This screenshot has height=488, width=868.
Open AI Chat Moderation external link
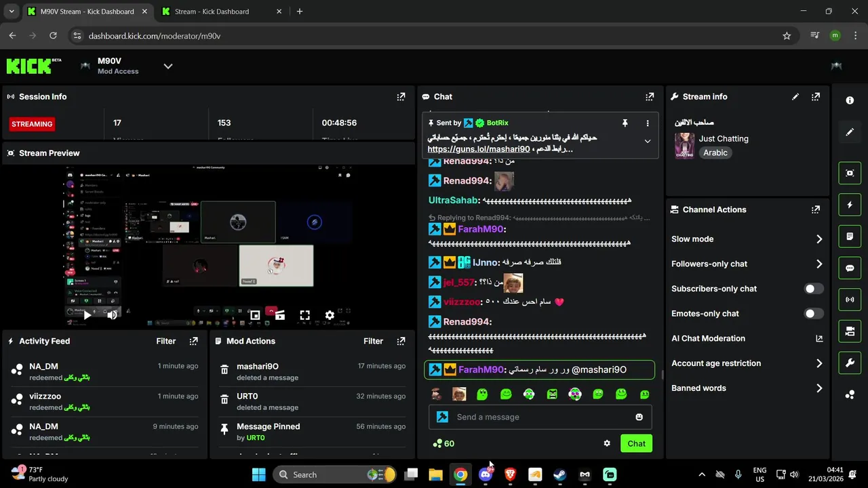click(819, 338)
